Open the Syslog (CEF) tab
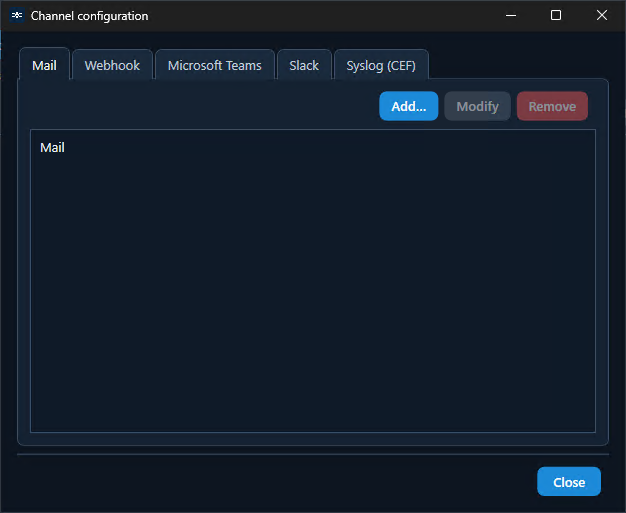The width and height of the screenshot is (626, 513). tap(381, 65)
